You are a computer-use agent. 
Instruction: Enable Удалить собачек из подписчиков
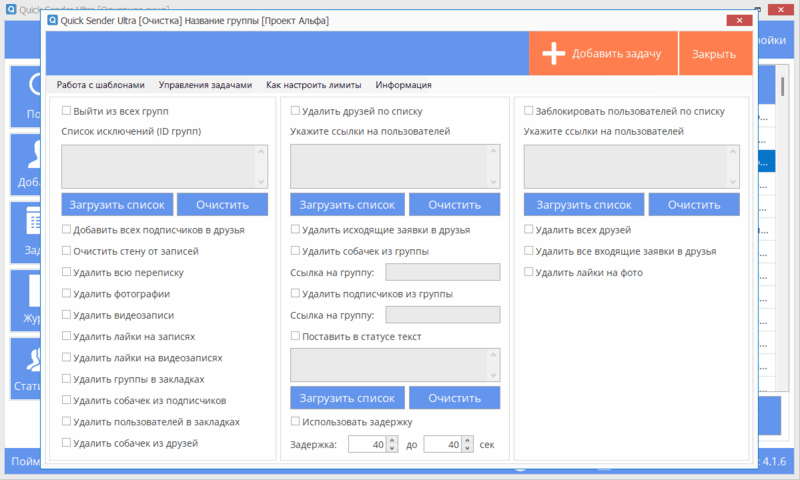click(66, 400)
